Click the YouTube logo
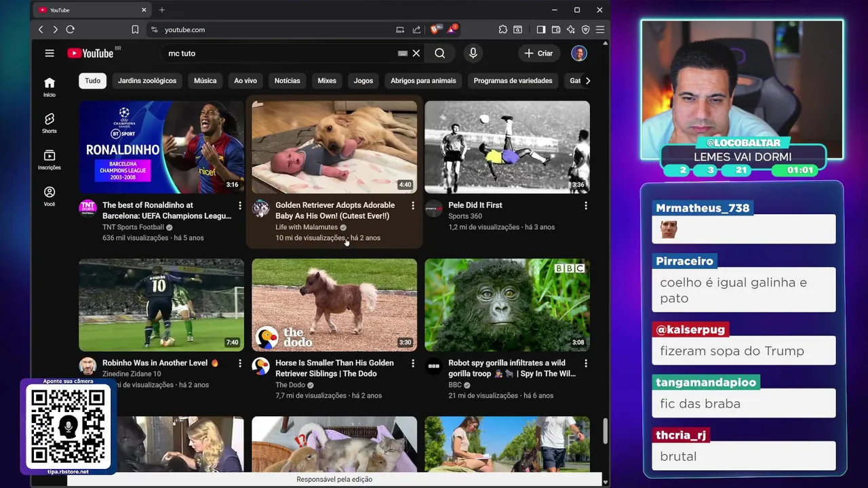The image size is (868, 488). (x=90, y=54)
